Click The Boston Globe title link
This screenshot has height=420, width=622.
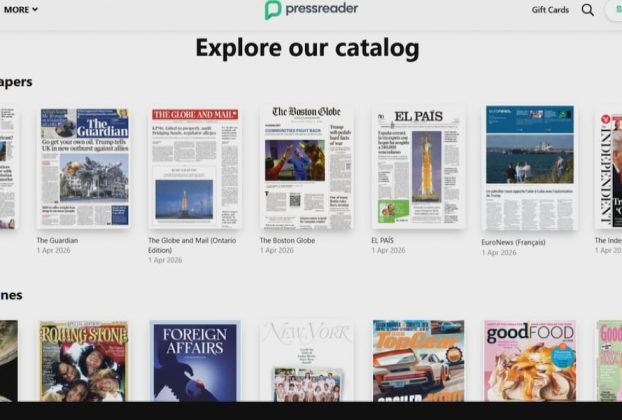(287, 241)
